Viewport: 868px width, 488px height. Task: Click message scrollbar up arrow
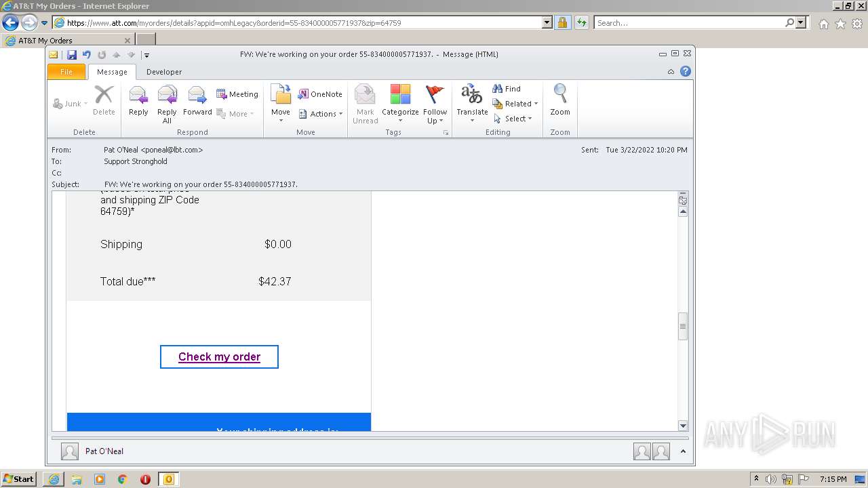point(683,211)
